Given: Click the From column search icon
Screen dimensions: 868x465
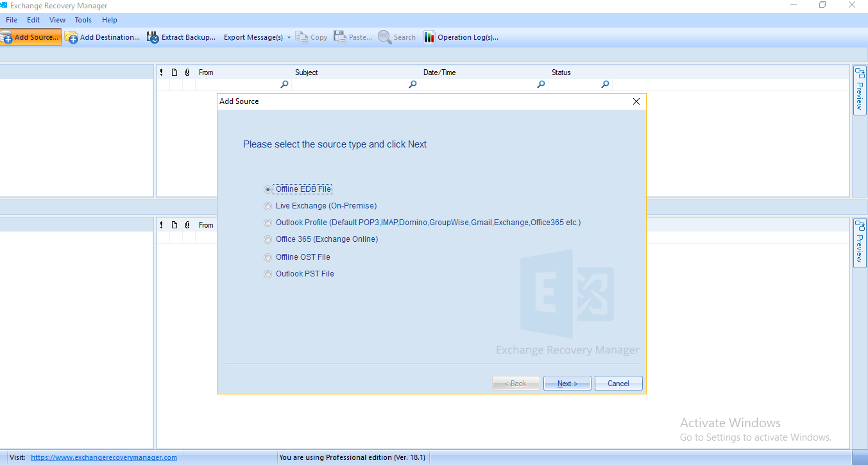Looking at the screenshot, I should [284, 84].
